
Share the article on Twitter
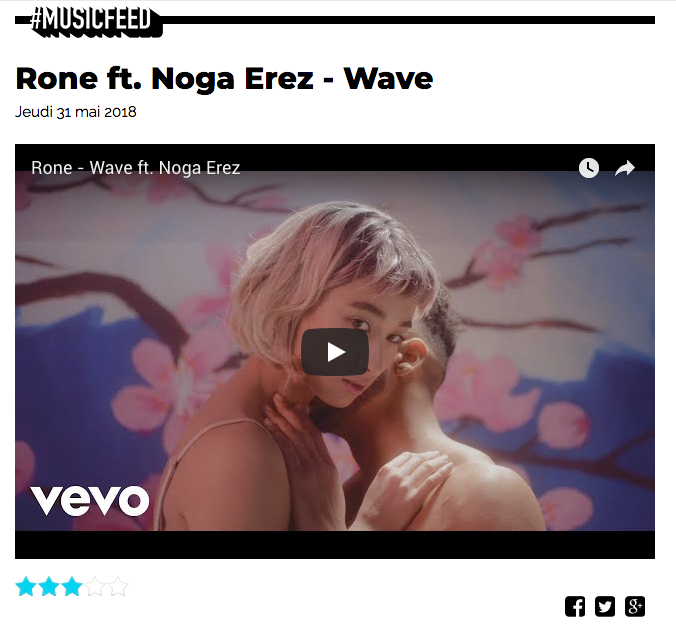(x=605, y=606)
